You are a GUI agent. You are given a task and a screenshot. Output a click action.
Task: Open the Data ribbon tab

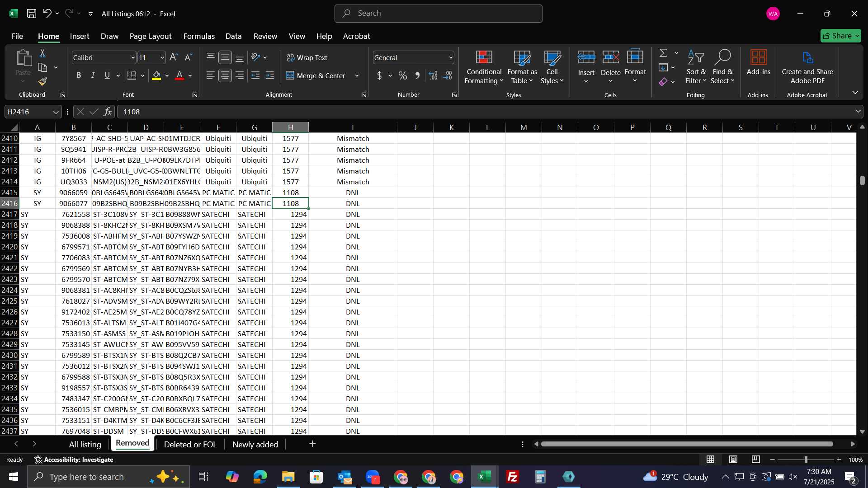pos(233,36)
